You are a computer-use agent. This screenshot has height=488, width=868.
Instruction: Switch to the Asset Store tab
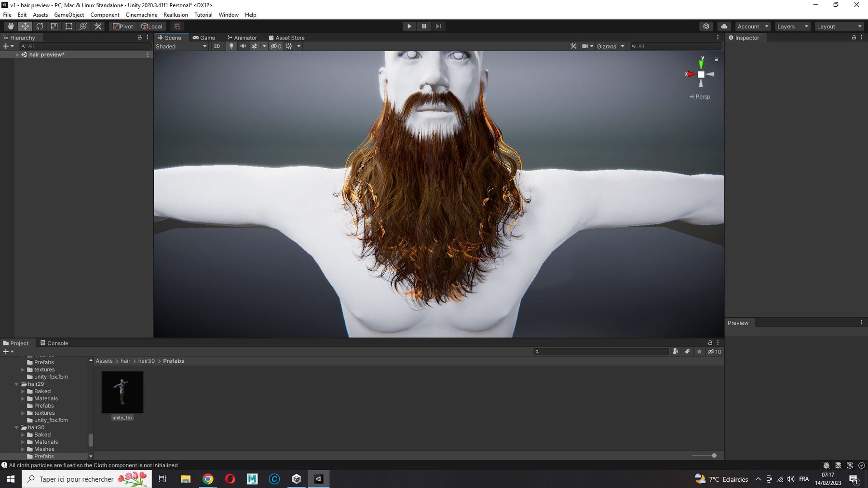point(286,38)
